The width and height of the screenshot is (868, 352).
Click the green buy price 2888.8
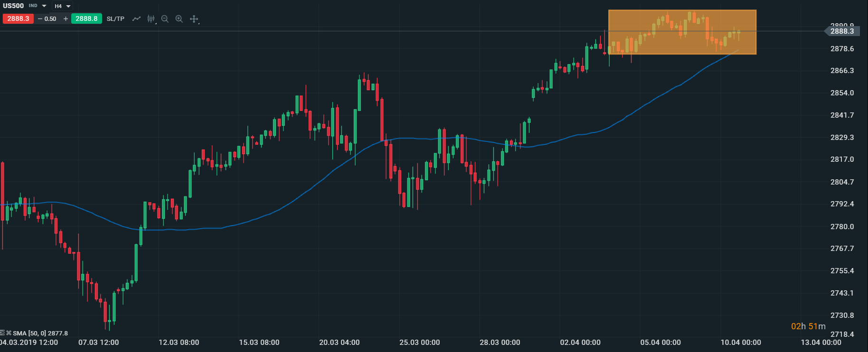(x=86, y=19)
